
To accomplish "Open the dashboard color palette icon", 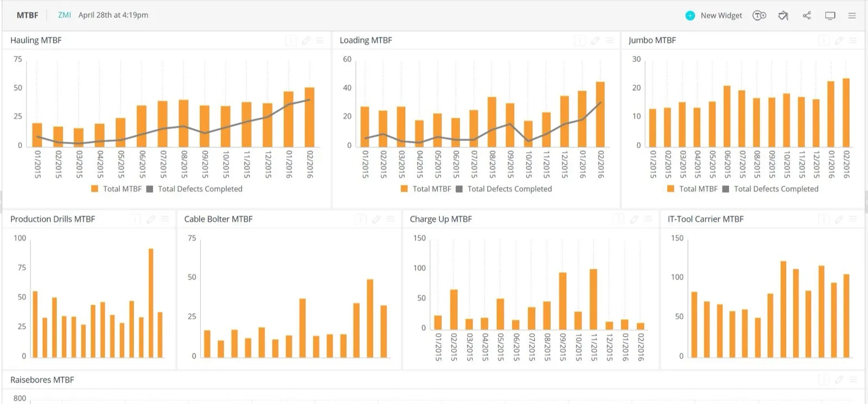I will tap(783, 16).
